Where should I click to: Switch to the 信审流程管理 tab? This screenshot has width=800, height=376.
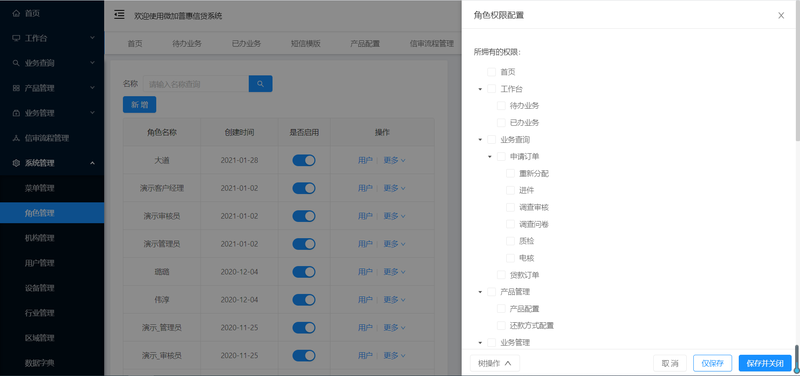tap(432, 43)
